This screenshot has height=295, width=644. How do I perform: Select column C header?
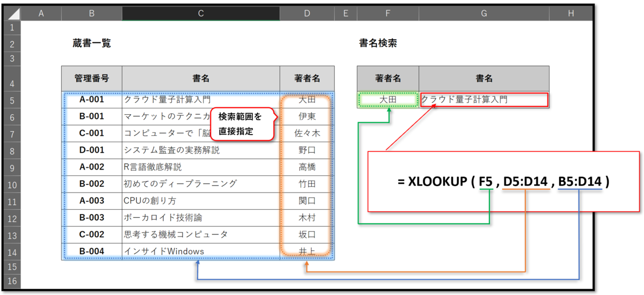click(201, 13)
